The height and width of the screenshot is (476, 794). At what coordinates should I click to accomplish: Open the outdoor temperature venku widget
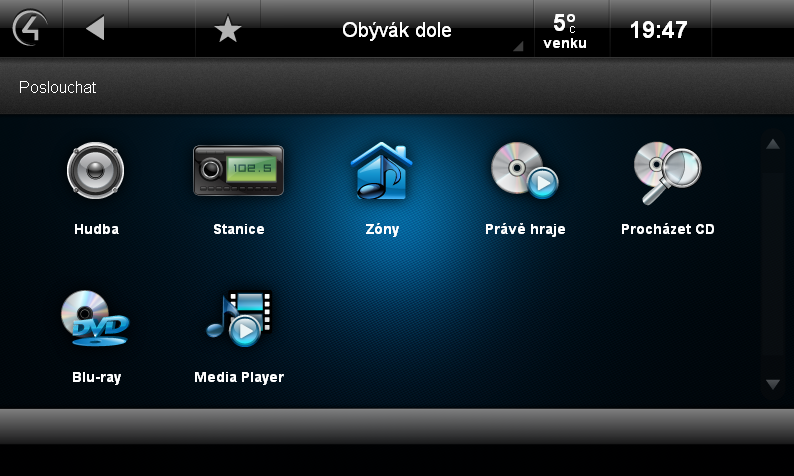[x=565, y=31]
